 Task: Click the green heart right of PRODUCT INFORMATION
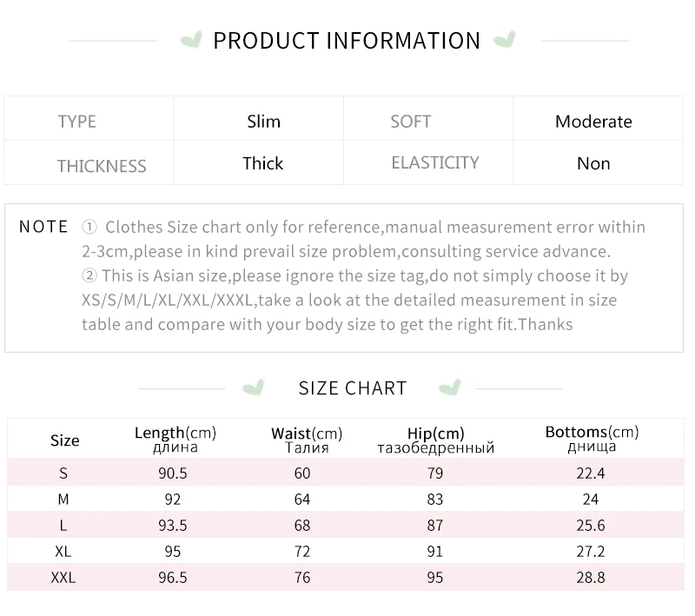coord(505,39)
